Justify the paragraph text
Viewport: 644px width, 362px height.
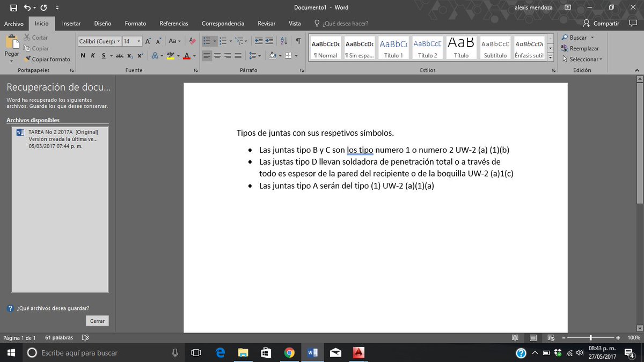click(238, 56)
